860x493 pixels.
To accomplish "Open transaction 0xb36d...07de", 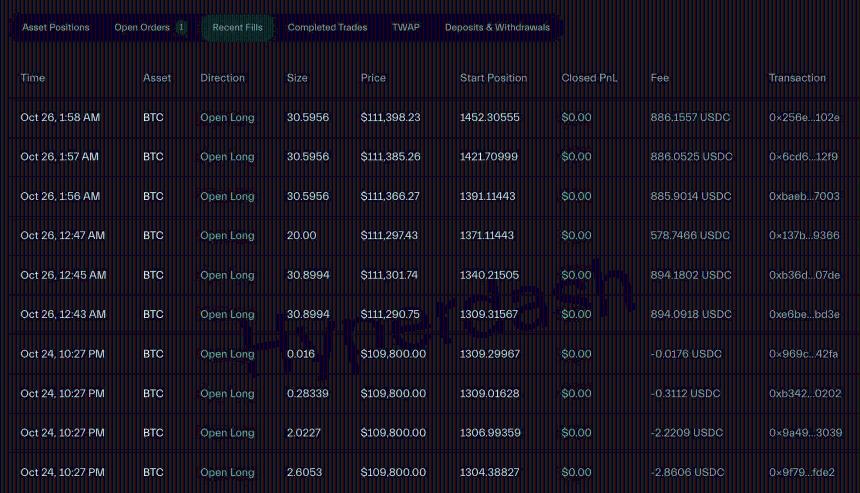I will [804, 275].
